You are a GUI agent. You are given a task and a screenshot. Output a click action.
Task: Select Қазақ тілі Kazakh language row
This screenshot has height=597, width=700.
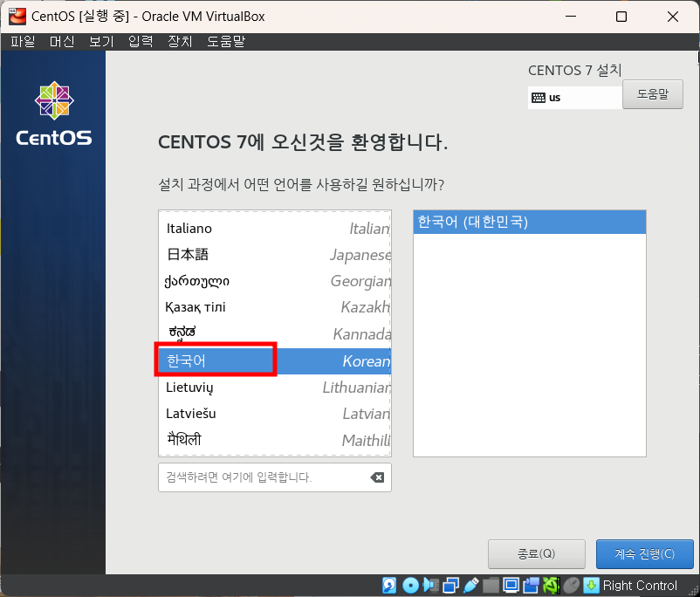click(x=275, y=307)
